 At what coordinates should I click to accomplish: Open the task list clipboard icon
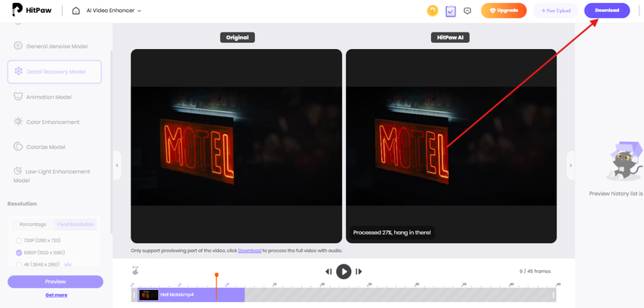coord(451,11)
